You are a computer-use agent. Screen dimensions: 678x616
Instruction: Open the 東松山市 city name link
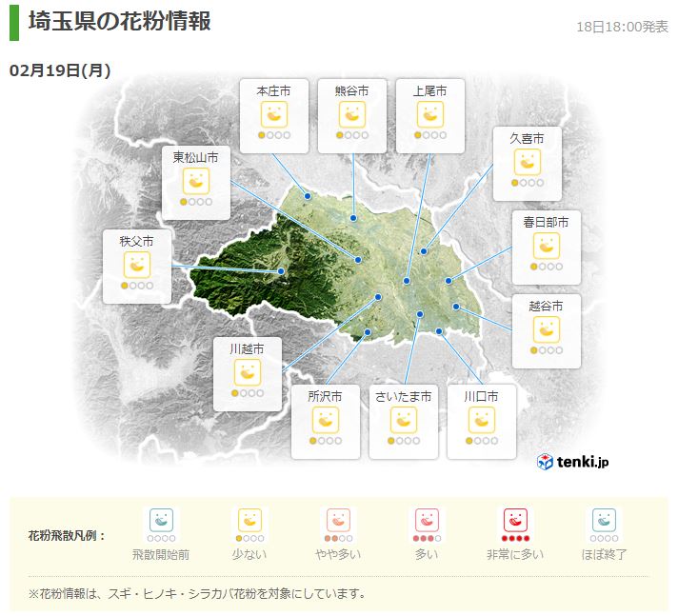[x=195, y=157]
